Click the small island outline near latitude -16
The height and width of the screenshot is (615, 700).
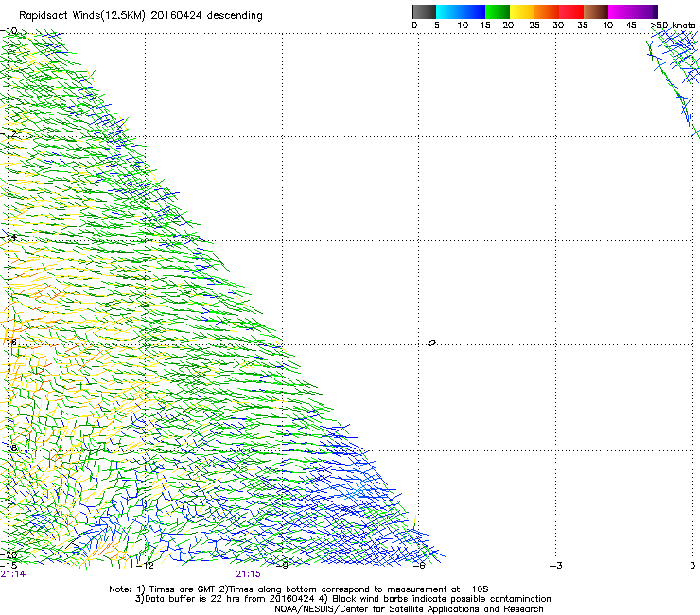[x=431, y=343]
